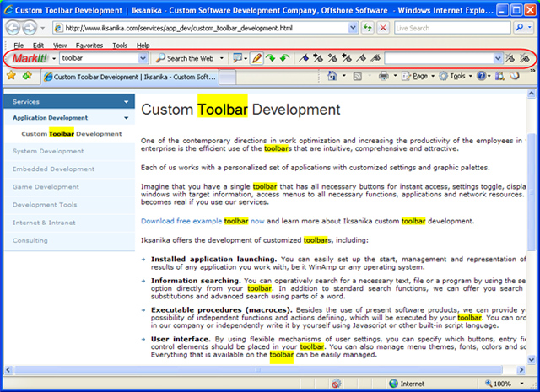
Task: Click the green previous-match arrow
Action: pyautogui.click(x=284, y=58)
